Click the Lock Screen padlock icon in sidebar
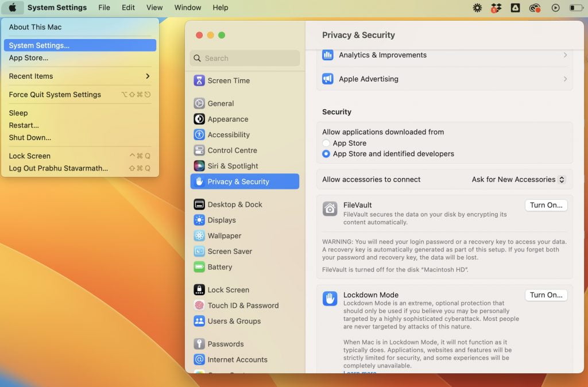The height and width of the screenshot is (387, 588). (199, 290)
